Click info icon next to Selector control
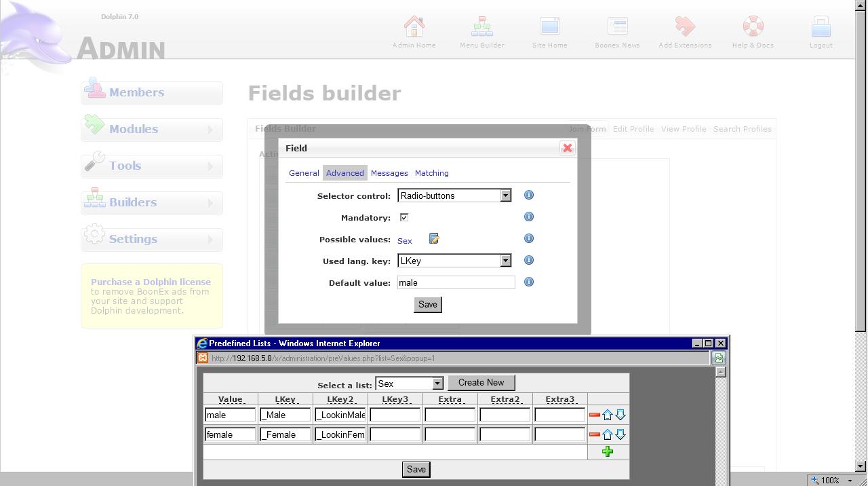868x486 pixels. (529, 195)
